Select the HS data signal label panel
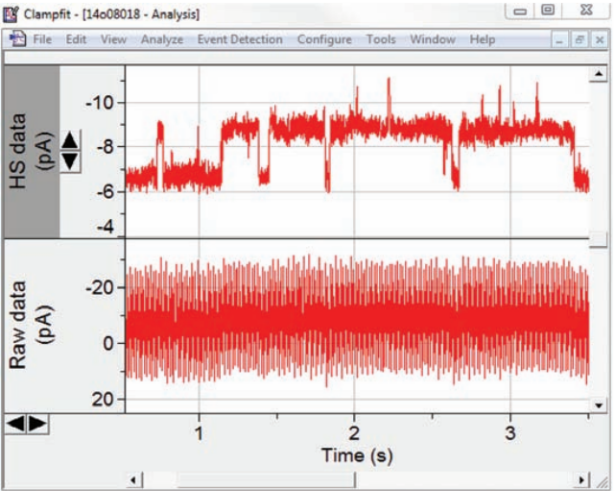 (x=32, y=151)
